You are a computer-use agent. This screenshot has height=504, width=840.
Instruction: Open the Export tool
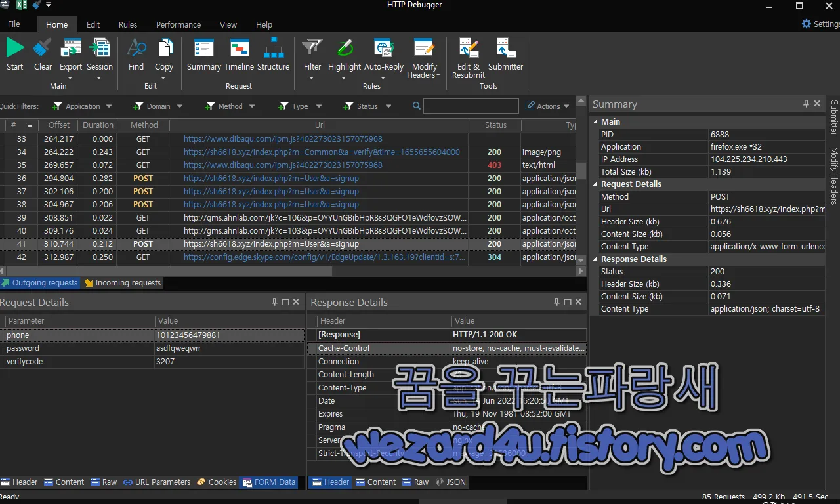(71, 59)
